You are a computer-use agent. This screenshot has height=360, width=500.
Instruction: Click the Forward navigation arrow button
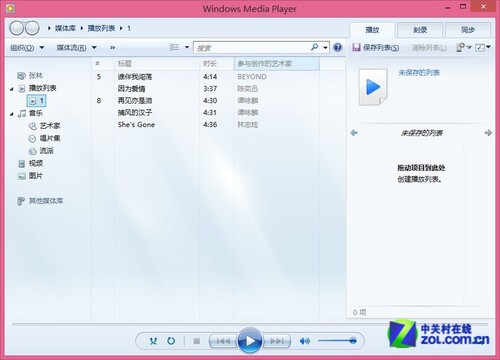coord(32,28)
